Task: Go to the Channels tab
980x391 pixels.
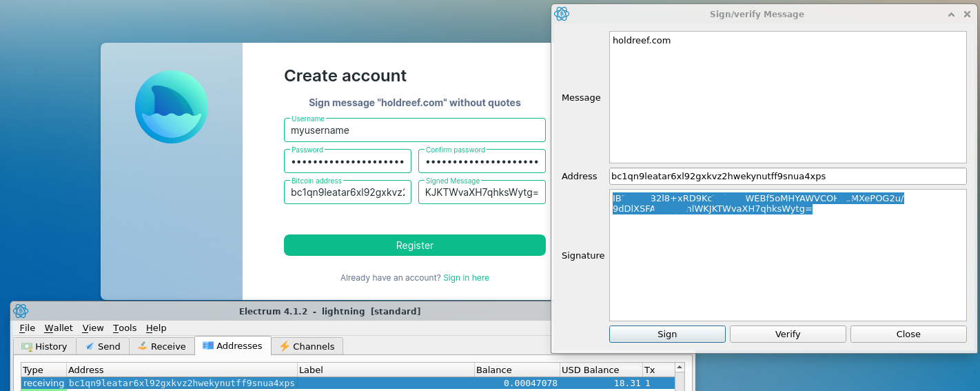Action: (307, 346)
